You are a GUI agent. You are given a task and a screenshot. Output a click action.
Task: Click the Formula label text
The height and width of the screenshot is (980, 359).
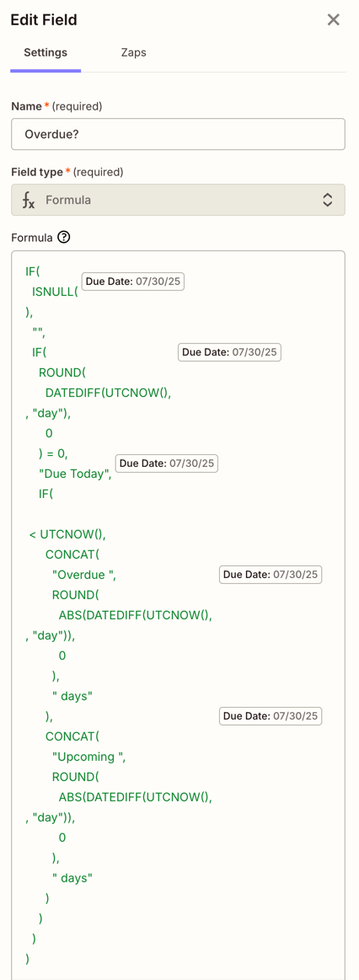(32, 238)
